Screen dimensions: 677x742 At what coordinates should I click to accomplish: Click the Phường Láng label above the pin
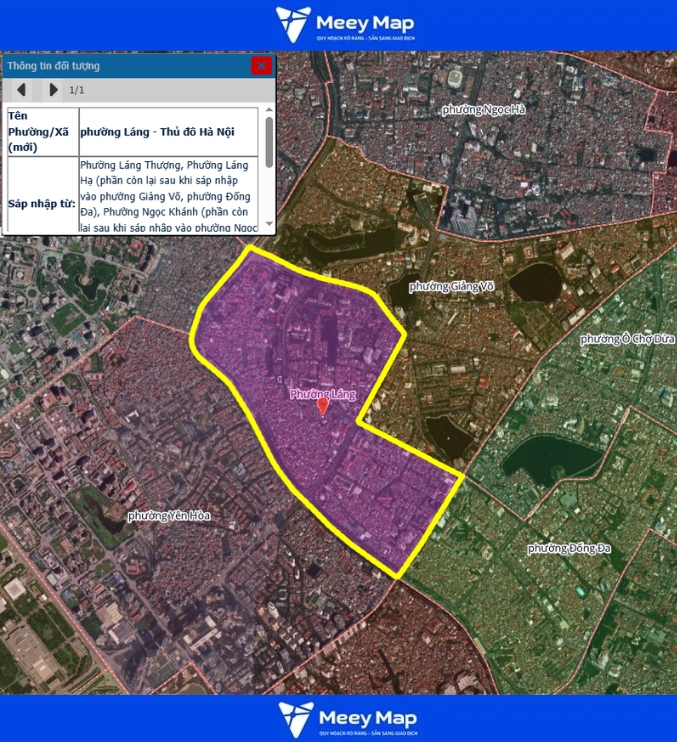[x=322, y=394]
